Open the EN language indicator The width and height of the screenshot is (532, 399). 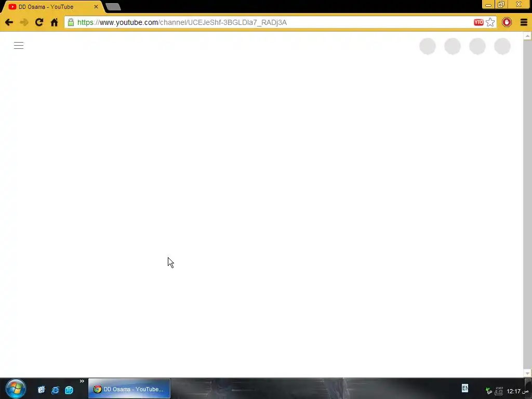pyautogui.click(x=465, y=388)
